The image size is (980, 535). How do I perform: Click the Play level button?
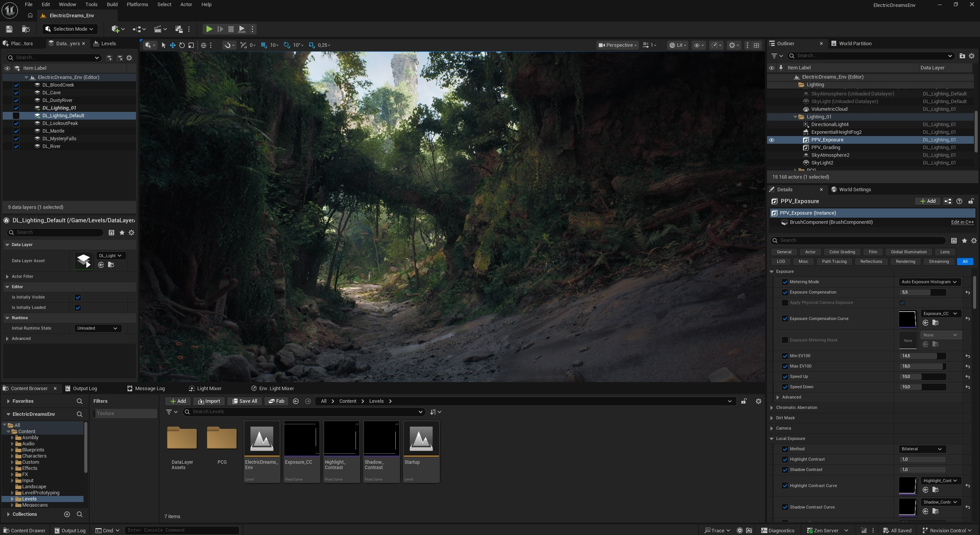click(209, 29)
